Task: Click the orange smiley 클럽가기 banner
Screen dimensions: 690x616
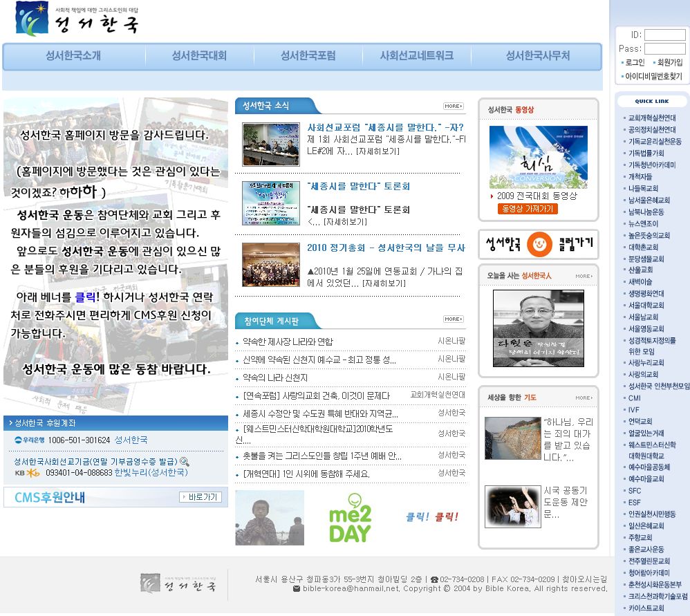Action: [538, 243]
